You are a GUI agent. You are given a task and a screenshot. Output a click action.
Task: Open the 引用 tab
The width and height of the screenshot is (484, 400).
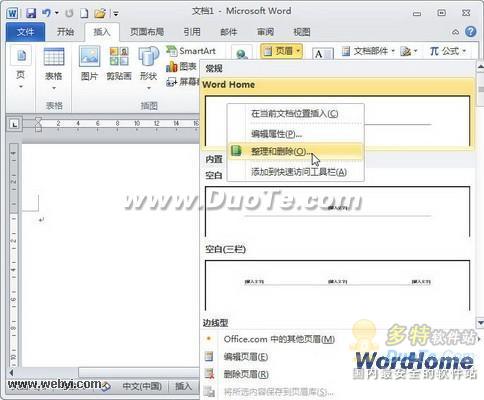click(x=192, y=32)
